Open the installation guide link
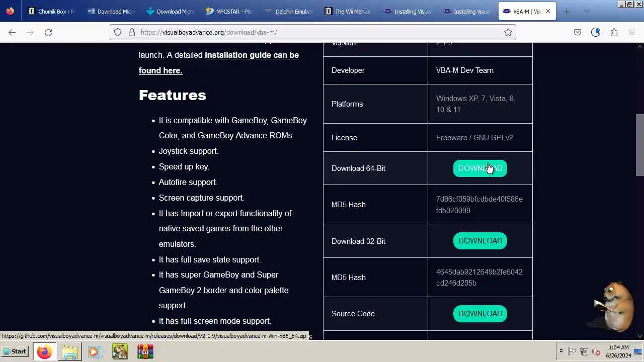 219,62
